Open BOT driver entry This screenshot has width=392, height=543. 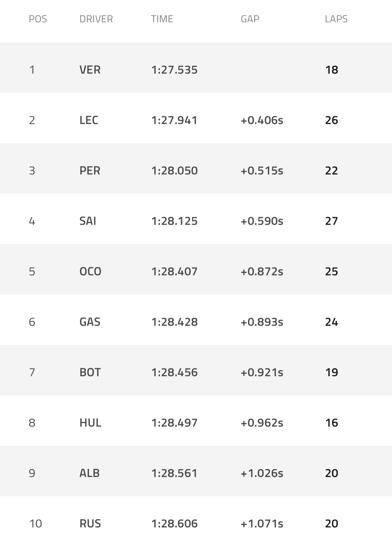pyautogui.click(x=90, y=372)
